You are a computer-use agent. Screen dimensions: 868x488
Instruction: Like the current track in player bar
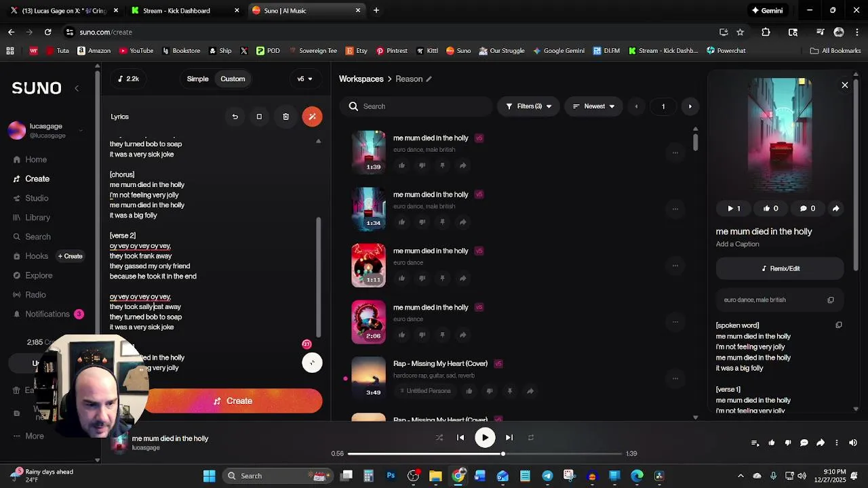[x=771, y=443]
